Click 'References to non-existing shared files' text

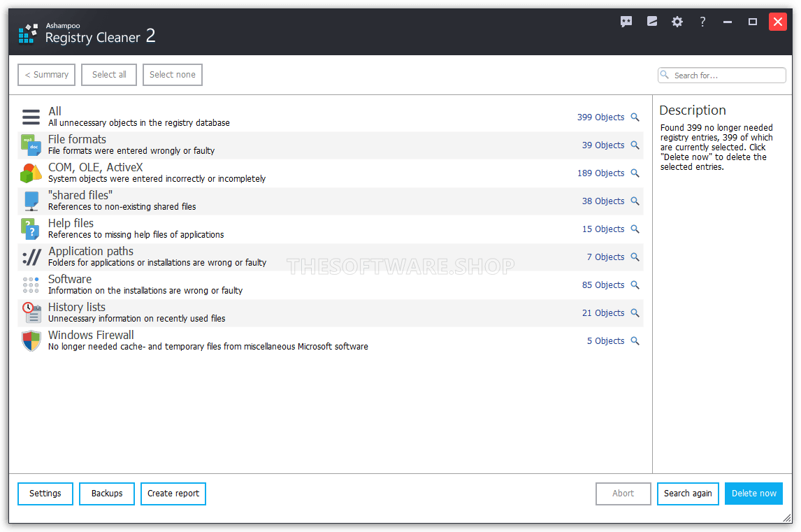tap(122, 206)
